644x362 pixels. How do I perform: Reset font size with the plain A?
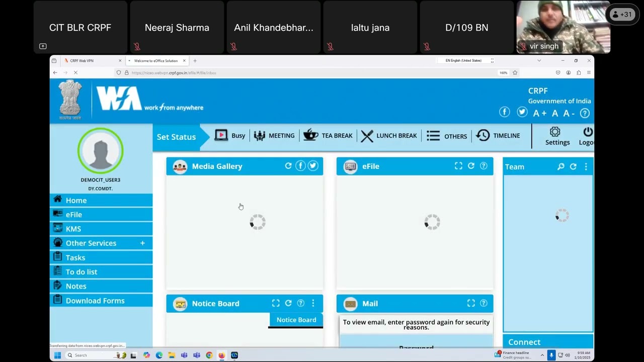point(555,113)
